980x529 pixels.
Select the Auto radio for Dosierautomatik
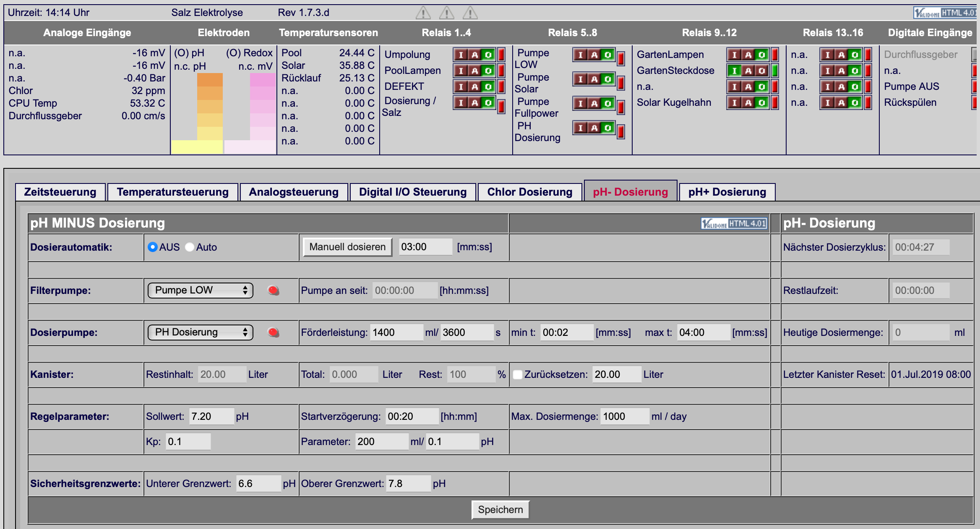(x=190, y=247)
